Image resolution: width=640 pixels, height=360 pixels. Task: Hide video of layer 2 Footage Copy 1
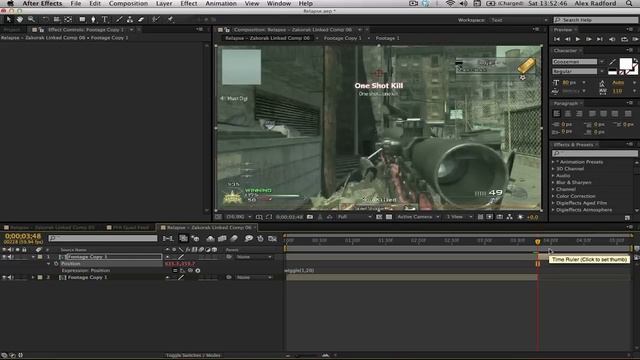coord(4,277)
